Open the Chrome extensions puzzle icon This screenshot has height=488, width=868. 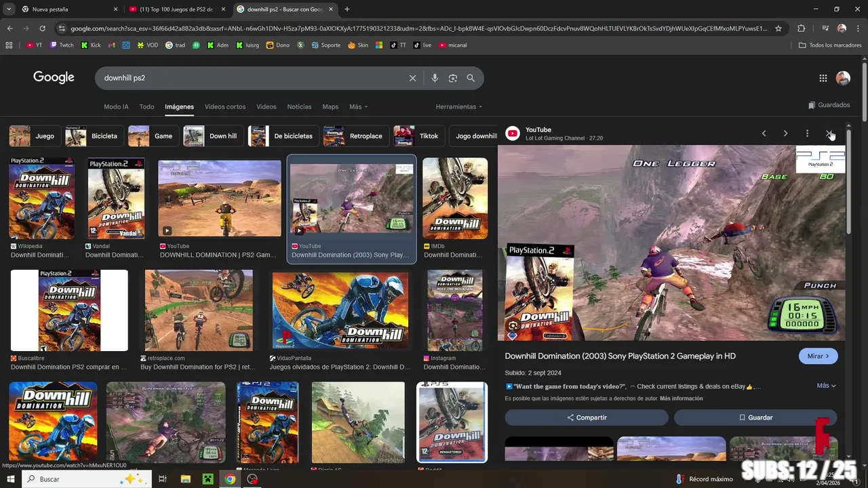[x=801, y=28]
